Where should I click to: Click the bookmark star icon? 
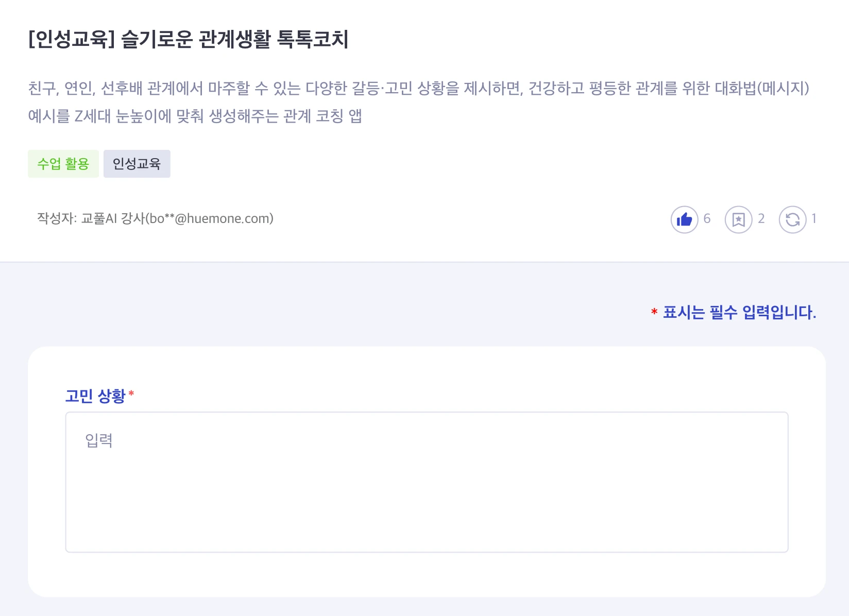tap(739, 220)
